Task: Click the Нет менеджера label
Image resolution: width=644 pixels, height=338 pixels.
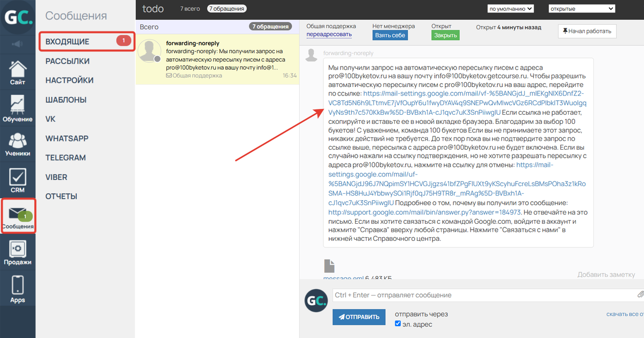Action: pos(394,26)
